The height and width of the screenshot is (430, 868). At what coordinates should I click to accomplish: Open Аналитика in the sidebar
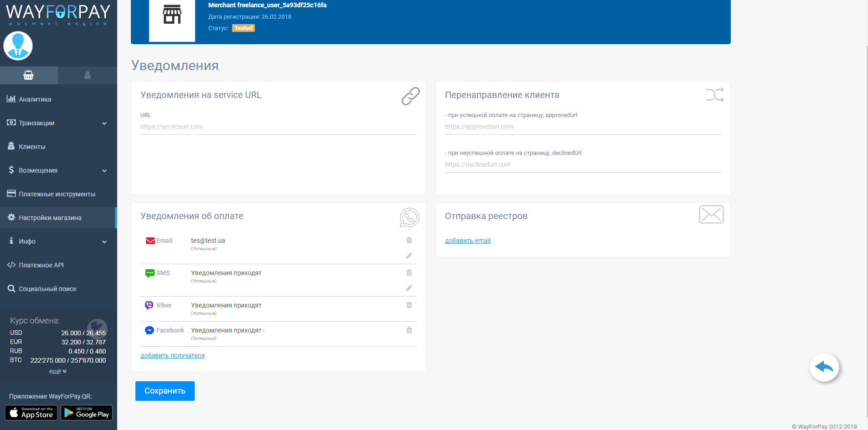click(35, 99)
